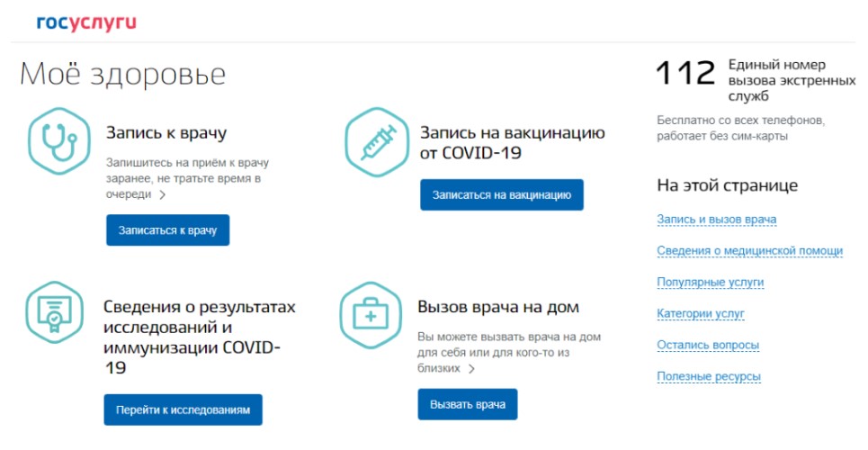Screen dimensions: 868x450
Task: Click 'Вызов врача на дом' heading
Action: tap(498, 307)
